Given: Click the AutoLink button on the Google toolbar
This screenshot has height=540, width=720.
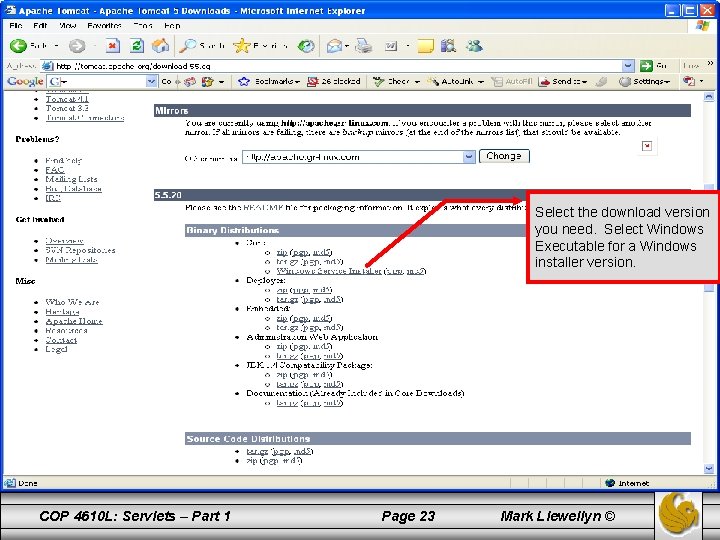Looking at the screenshot, I should (450, 81).
